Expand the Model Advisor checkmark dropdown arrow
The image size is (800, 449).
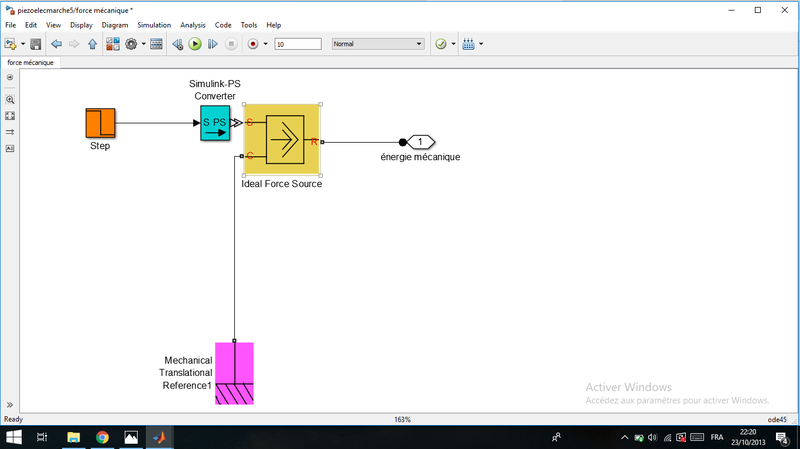coord(453,44)
